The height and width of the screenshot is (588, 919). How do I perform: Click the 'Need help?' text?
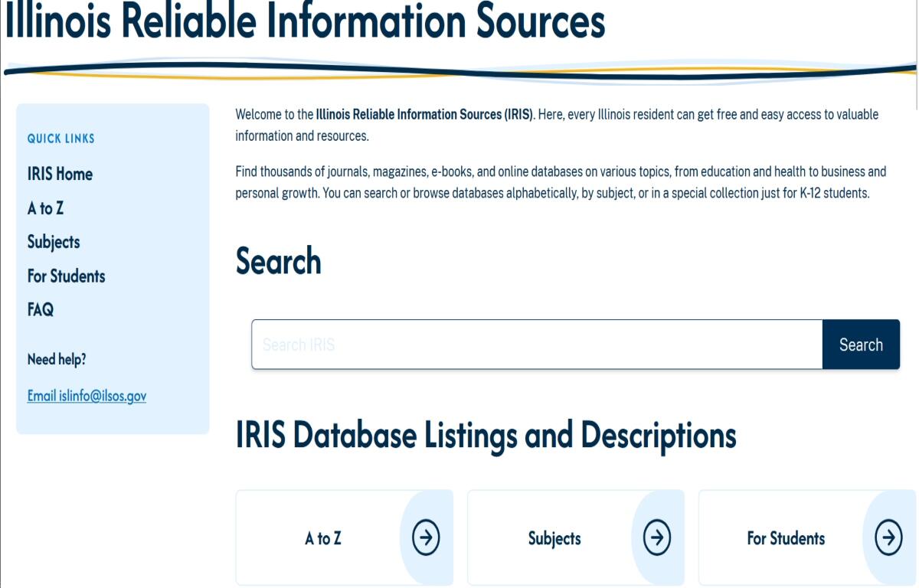tap(57, 359)
